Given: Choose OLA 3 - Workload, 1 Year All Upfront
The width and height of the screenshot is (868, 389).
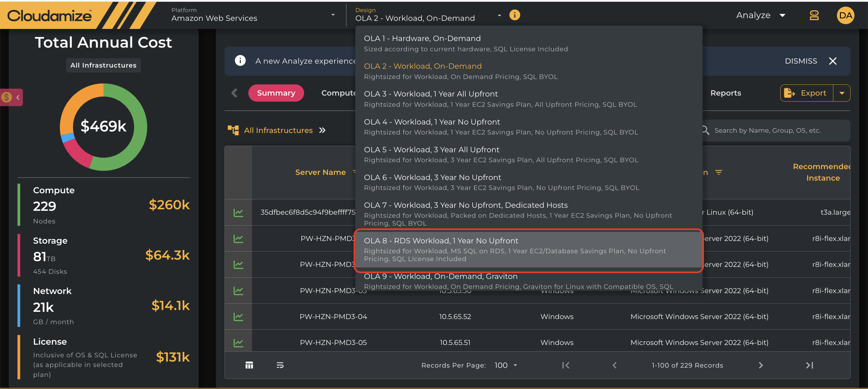Looking at the screenshot, I should click(529, 99).
